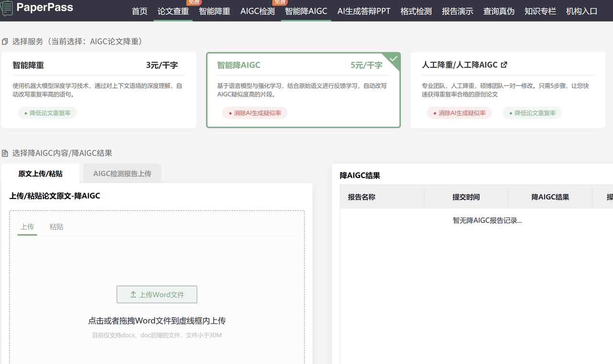
Task: Open AIGC检测 navigation item
Action: pyautogui.click(x=258, y=11)
